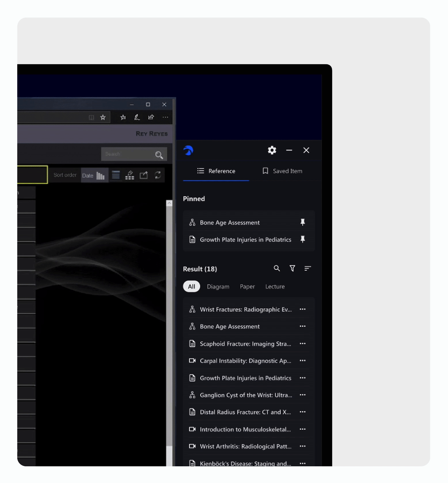Viewport: 448px width, 483px height.
Task: Switch to list view in viewer toolbar
Action: pos(116,175)
